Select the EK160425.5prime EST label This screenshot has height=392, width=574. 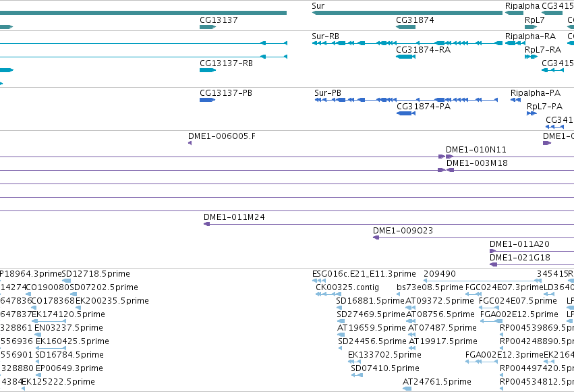click(72, 341)
